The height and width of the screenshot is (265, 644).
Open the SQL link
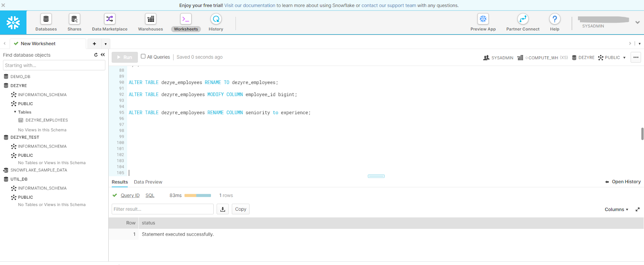[x=150, y=195]
